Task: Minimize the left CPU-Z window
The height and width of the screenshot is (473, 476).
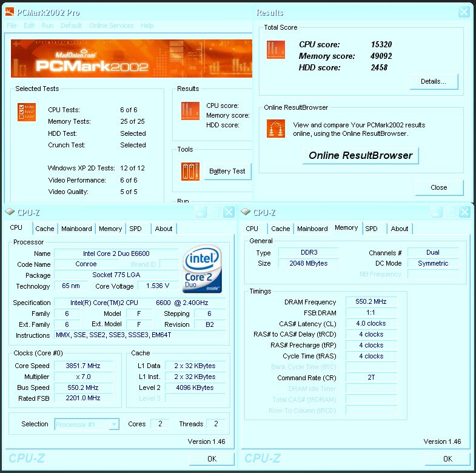Action: point(201,212)
